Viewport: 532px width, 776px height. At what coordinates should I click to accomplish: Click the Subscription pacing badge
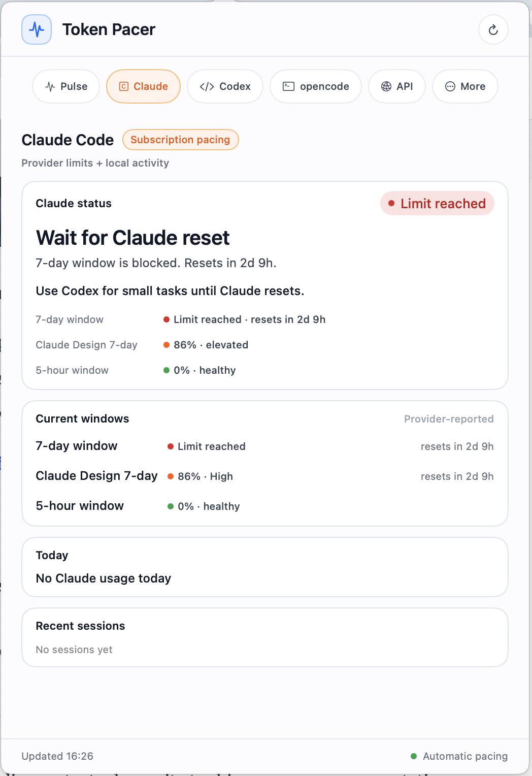tap(180, 140)
